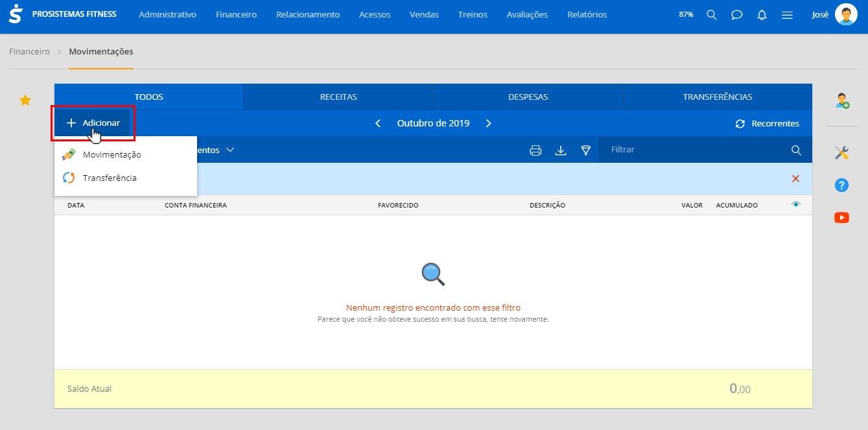Screen dimensions: 868x430
Task: Open the filter funnel icon
Action: pos(586,150)
